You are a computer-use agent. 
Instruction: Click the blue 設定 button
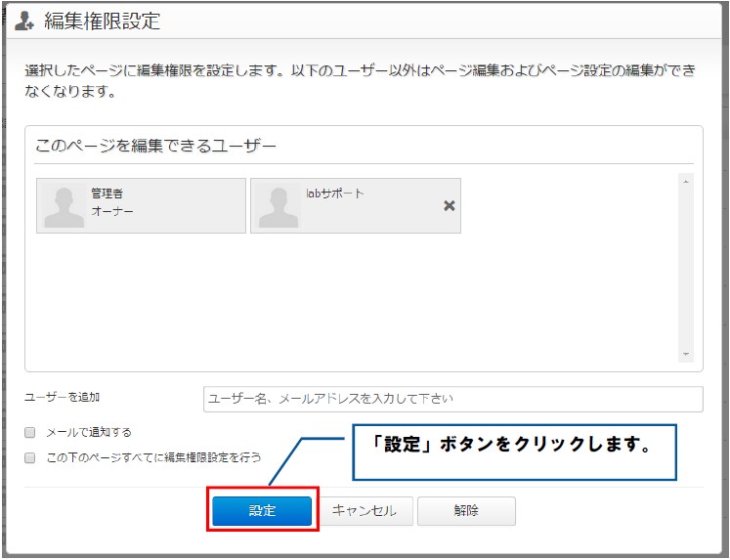coord(262,511)
